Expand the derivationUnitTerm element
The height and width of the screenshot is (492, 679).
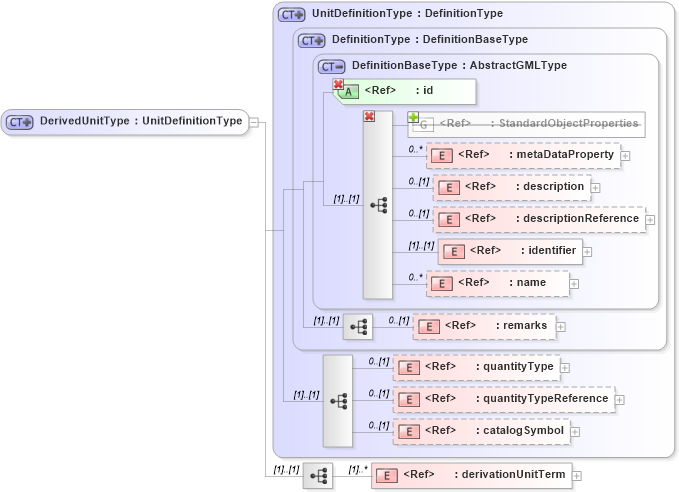[576, 476]
